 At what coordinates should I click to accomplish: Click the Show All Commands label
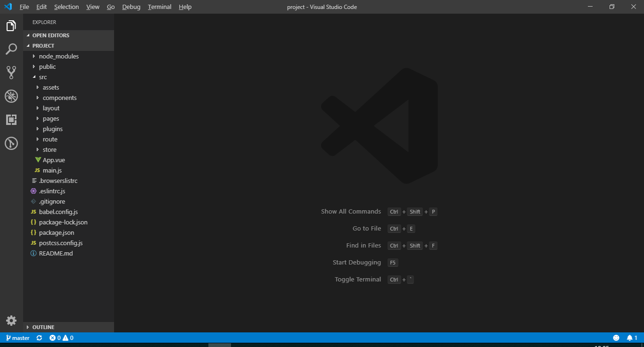pos(351,212)
